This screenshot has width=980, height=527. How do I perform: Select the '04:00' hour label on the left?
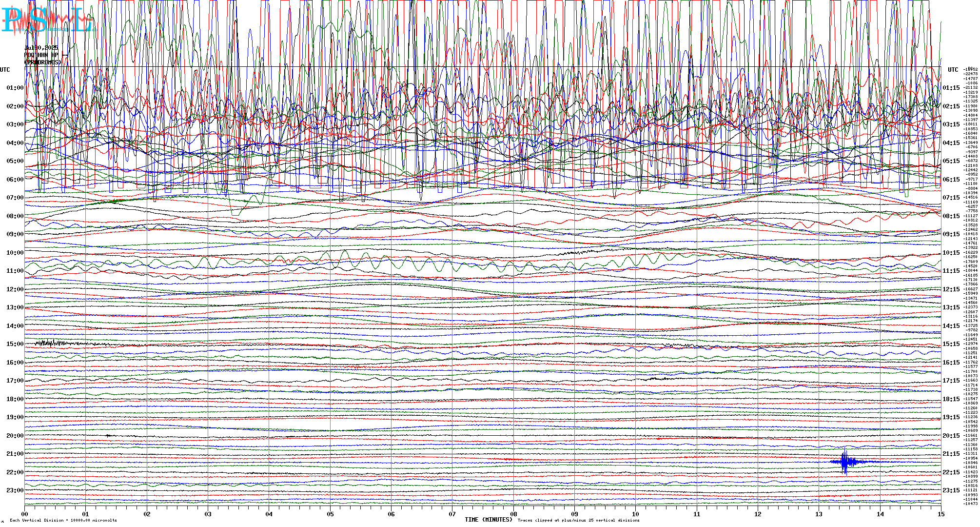pyautogui.click(x=15, y=143)
